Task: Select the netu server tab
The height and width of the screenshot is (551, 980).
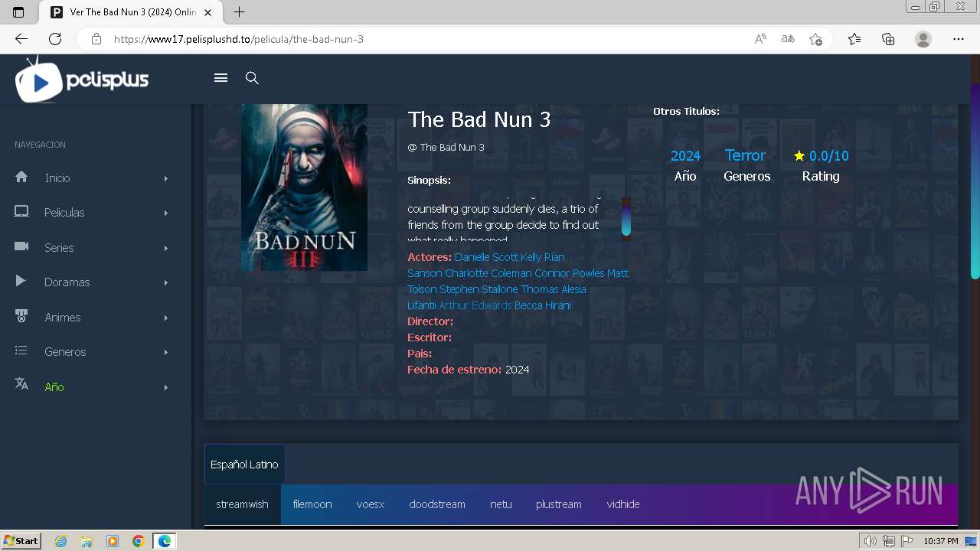Action: 501,504
